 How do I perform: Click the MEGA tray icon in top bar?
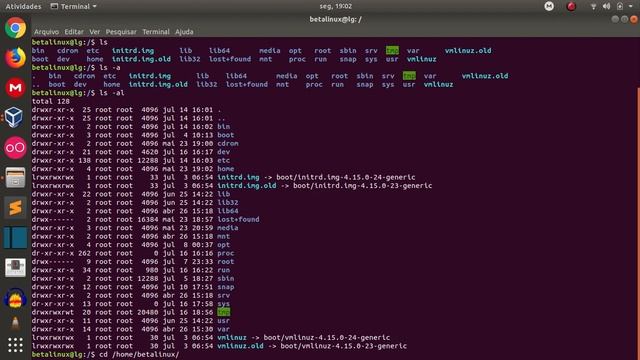pos(549,6)
